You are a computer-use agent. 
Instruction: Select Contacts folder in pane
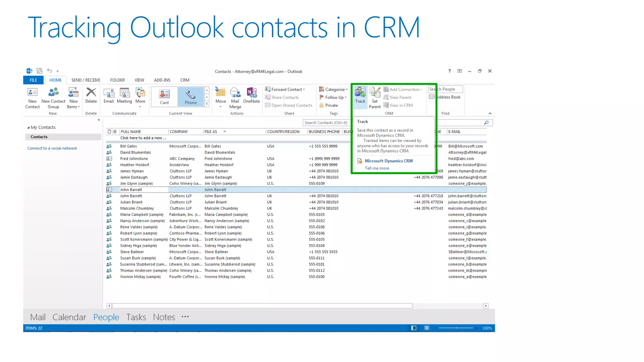pyautogui.click(x=63, y=137)
